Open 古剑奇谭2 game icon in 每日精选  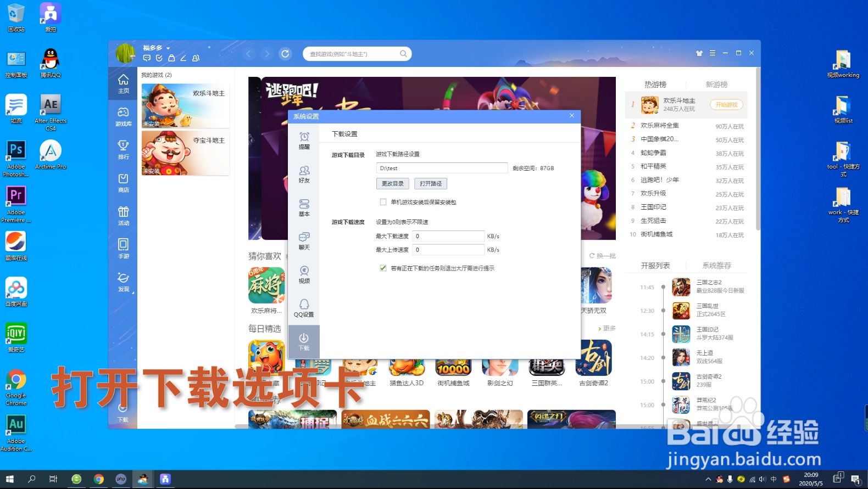coord(593,358)
